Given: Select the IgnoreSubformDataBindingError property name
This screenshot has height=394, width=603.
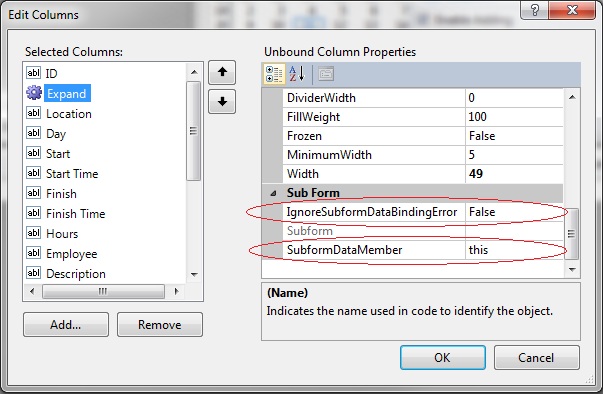Looking at the screenshot, I should 372,212.
